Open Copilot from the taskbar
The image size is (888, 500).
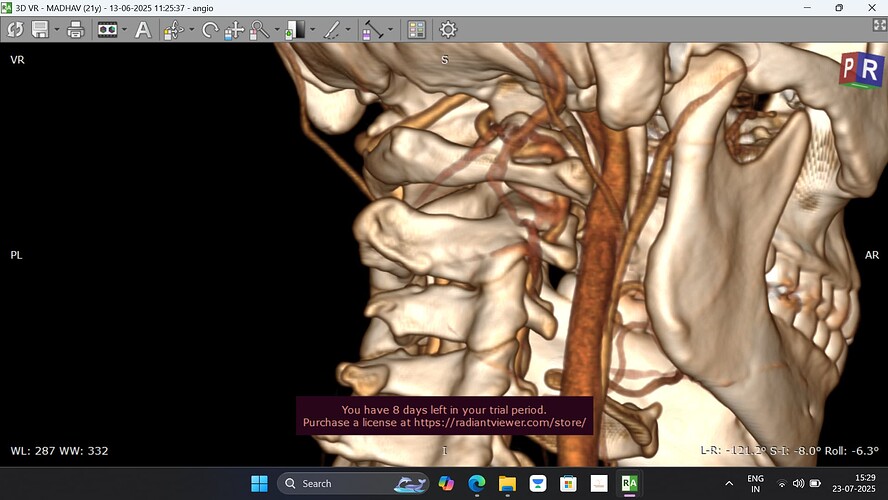446,484
